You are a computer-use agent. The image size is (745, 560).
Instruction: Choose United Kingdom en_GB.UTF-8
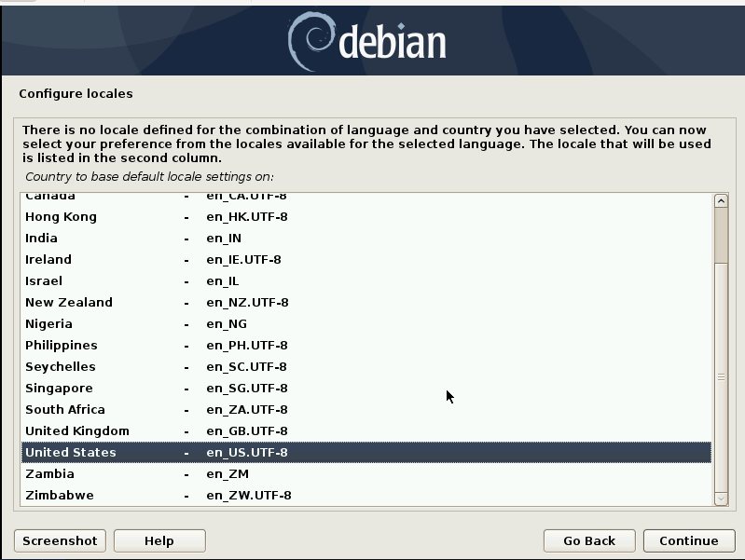[x=366, y=430]
